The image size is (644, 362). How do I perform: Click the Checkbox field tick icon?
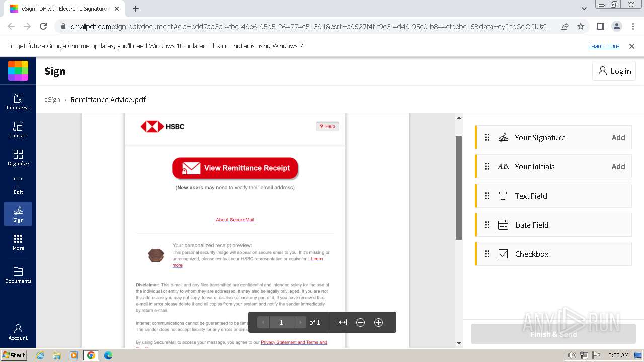coord(503,254)
